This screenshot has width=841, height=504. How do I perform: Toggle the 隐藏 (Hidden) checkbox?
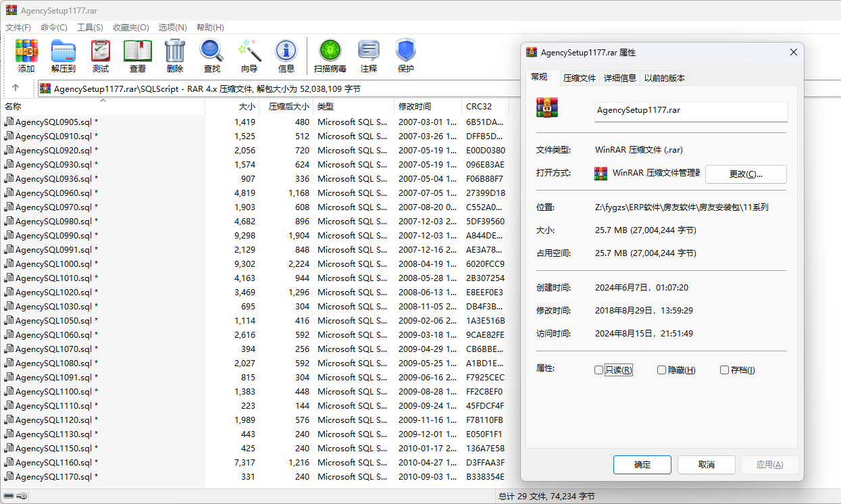coord(661,370)
